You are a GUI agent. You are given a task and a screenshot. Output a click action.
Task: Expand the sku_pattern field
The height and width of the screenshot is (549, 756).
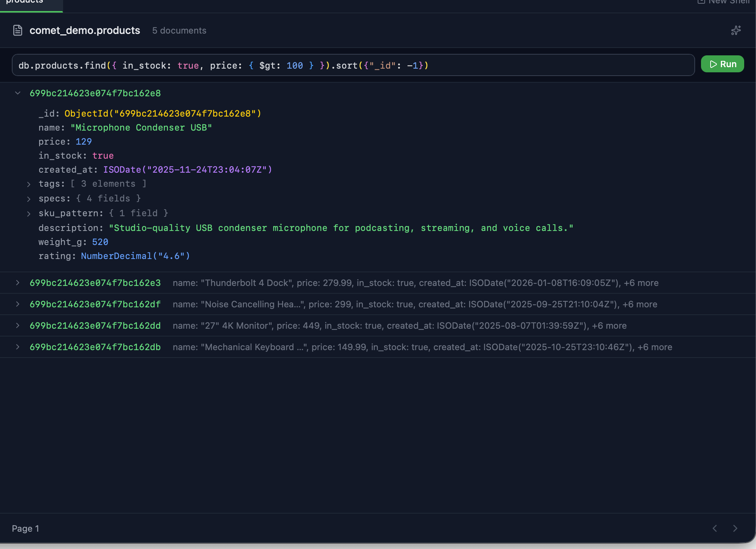29,214
